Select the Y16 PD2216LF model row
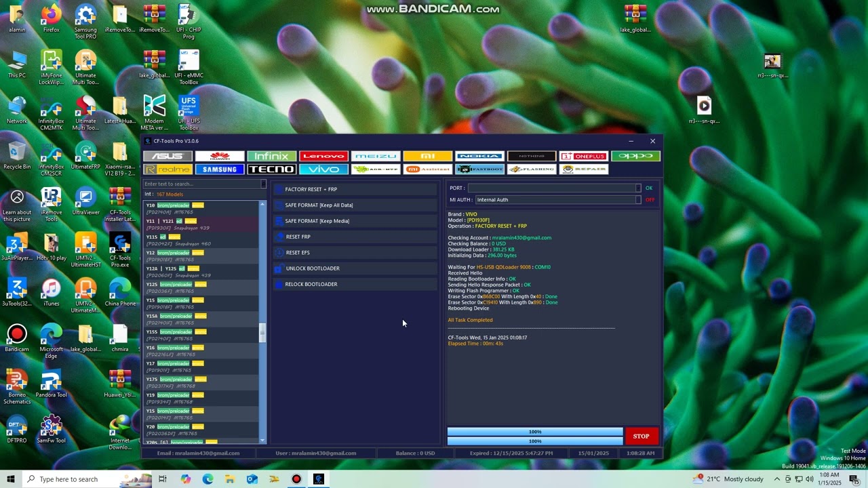 pyautogui.click(x=201, y=351)
